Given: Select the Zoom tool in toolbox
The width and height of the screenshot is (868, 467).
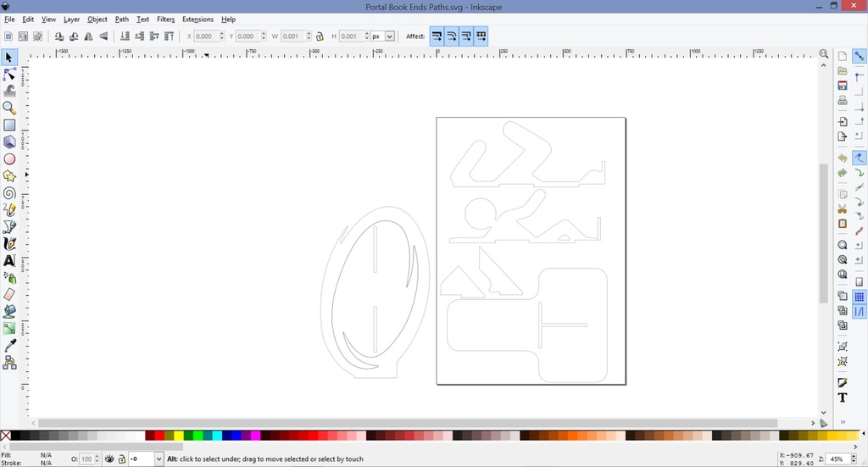Looking at the screenshot, I should [9, 108].
